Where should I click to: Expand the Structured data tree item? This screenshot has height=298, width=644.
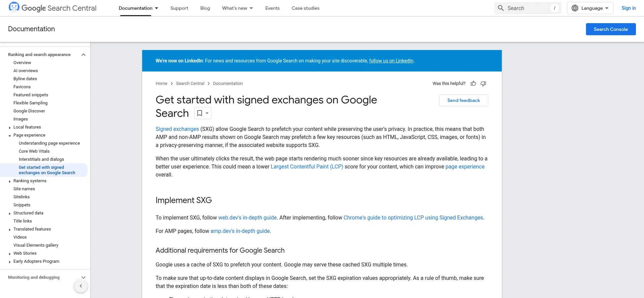[10, 213]
